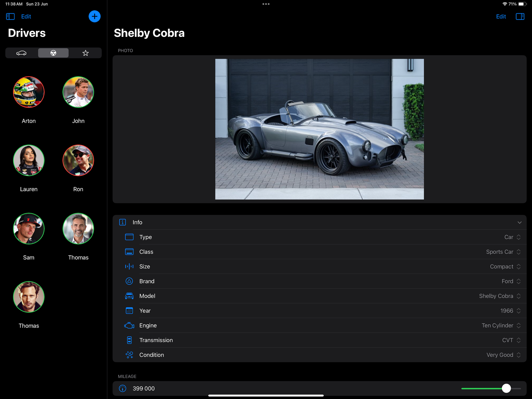Click the Mileage gauge icon
The height and width of the screenshot is (399, 532).
[122, 388]
